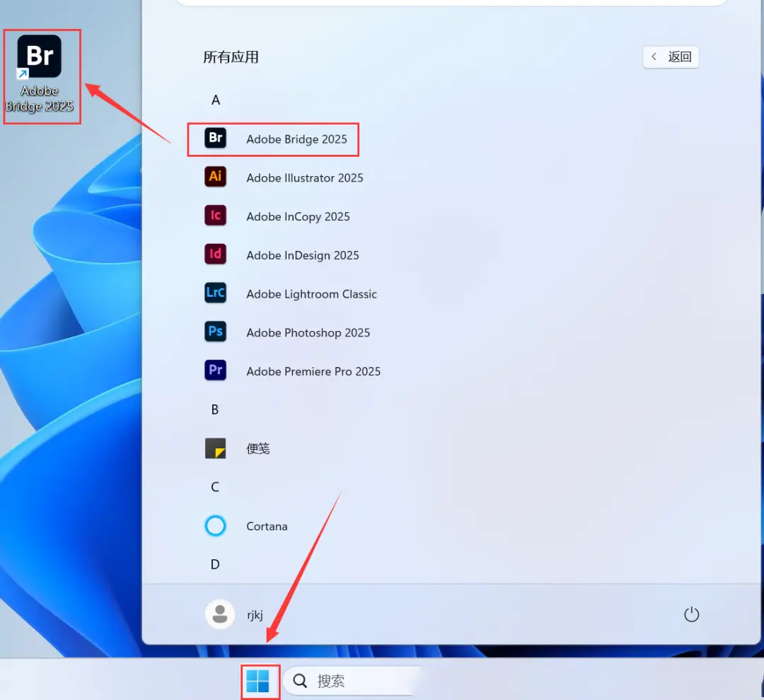Image resolution: width=764 pixels, height=700 pixels.
Task: Jump to letter C section header
Action: click(x=215, y=487)
